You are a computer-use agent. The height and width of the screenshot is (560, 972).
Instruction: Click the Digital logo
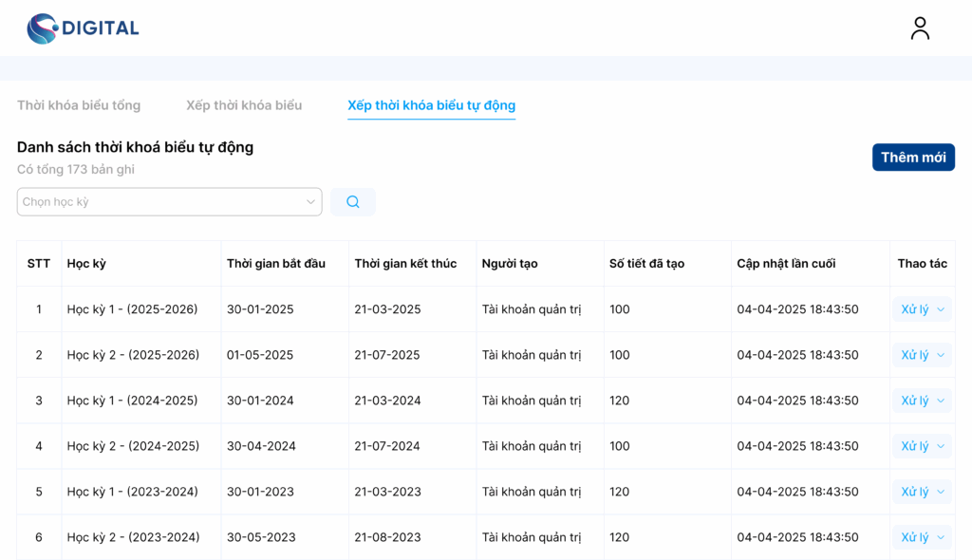point(83,28)
